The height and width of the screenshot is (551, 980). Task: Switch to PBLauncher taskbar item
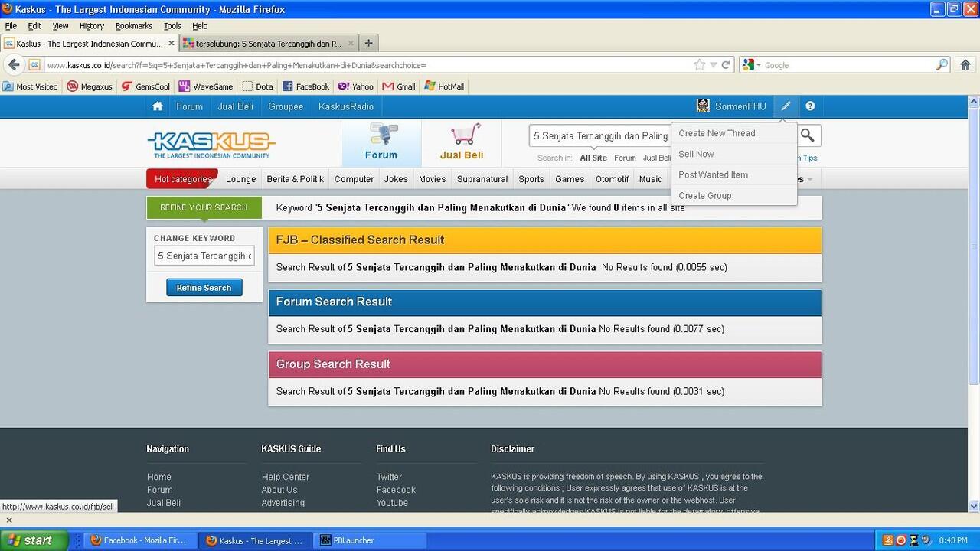point(369,540)
